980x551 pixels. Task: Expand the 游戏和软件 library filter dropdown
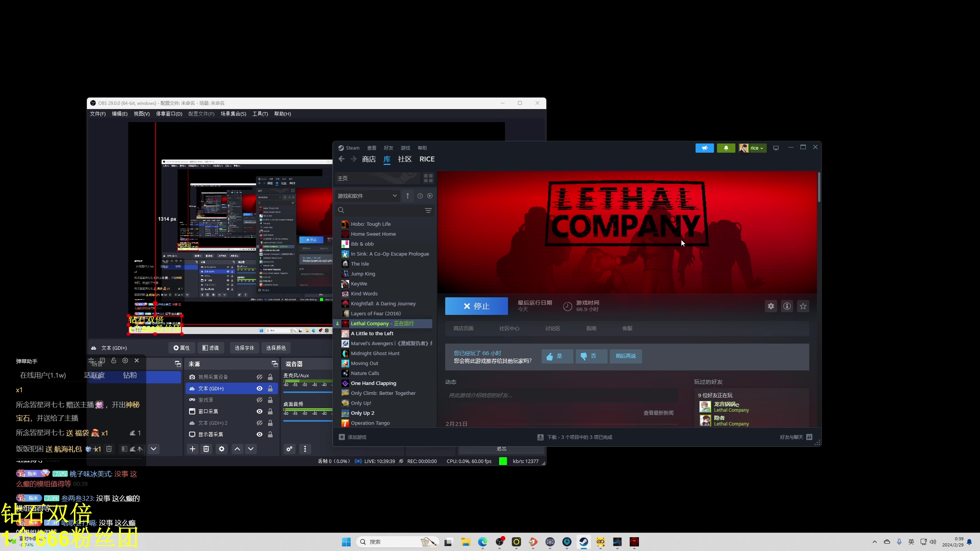[367, 196]
